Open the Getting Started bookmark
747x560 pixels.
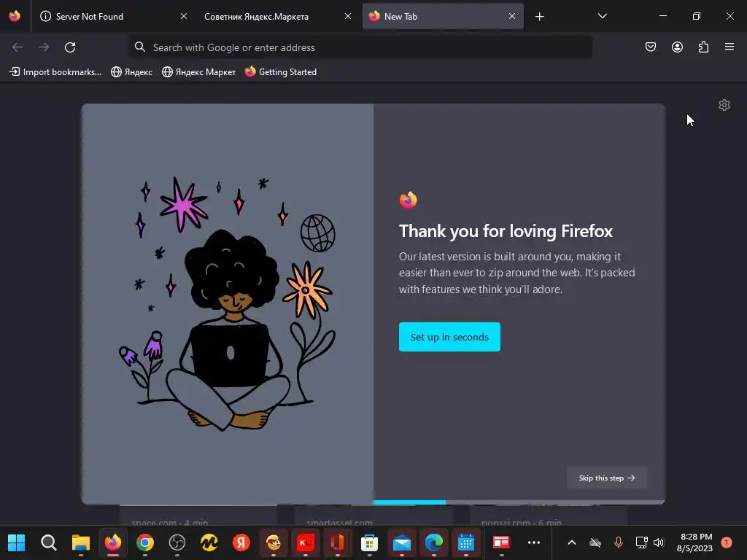pos(281,72)
